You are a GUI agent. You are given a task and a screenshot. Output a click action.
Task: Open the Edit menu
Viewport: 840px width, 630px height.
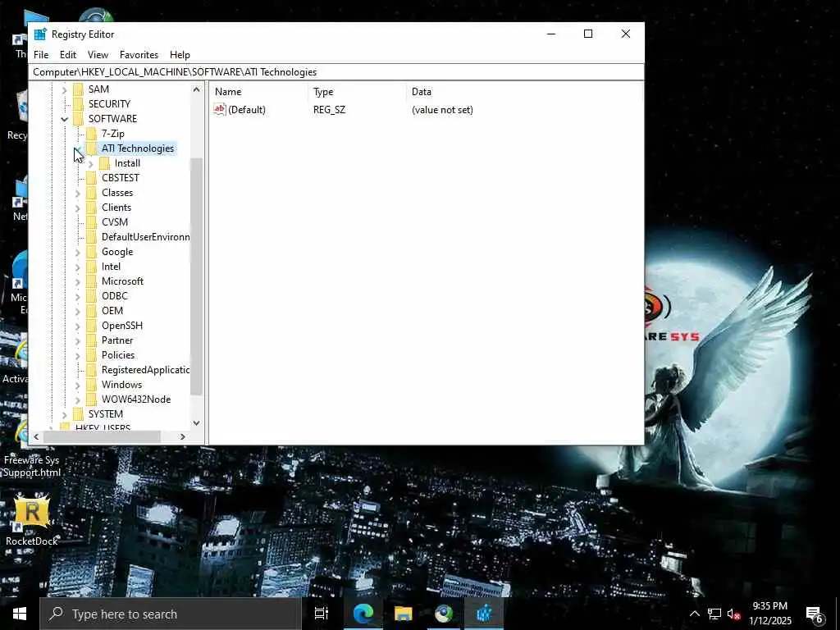68,55
